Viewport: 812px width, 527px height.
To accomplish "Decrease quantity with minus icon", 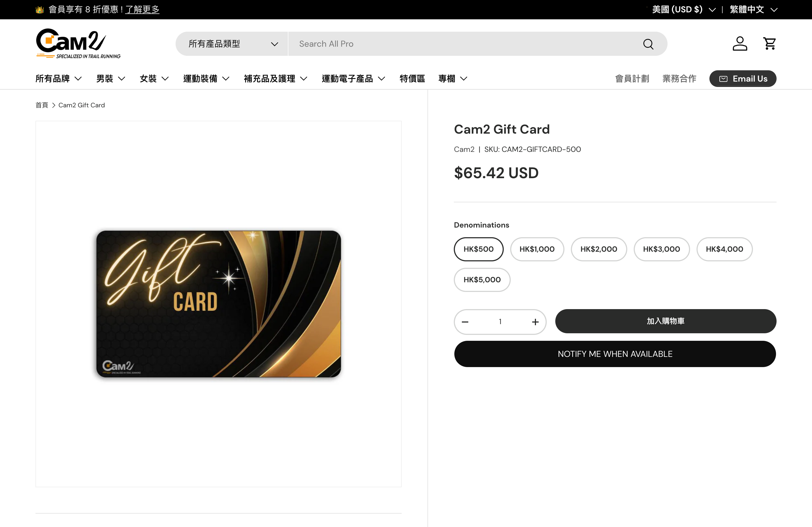I will click(x=465, y=322).
